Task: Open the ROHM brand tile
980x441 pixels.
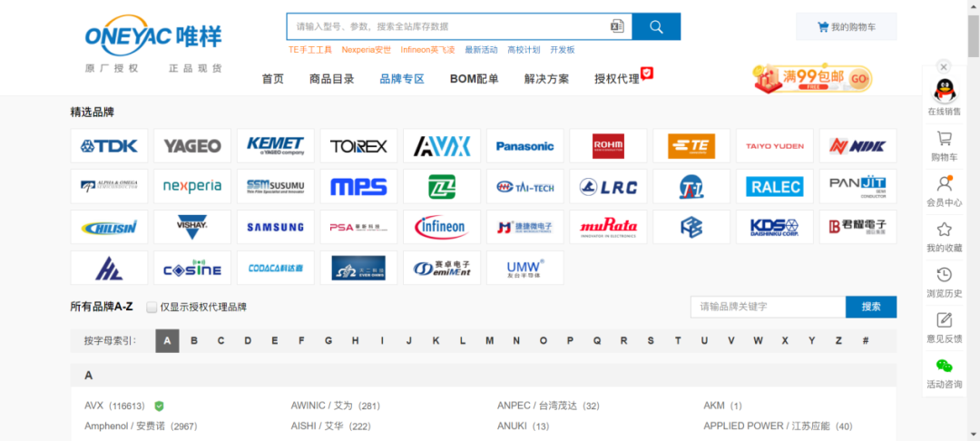Action: 608,146
